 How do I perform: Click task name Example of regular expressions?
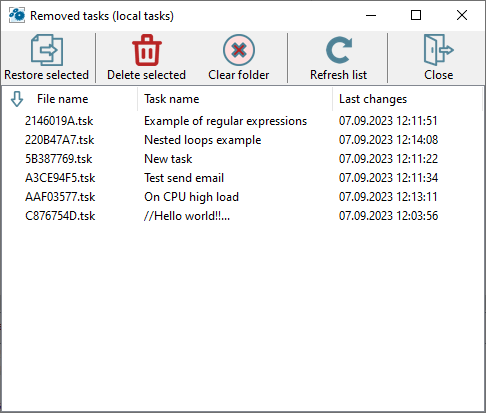(225, 121)
